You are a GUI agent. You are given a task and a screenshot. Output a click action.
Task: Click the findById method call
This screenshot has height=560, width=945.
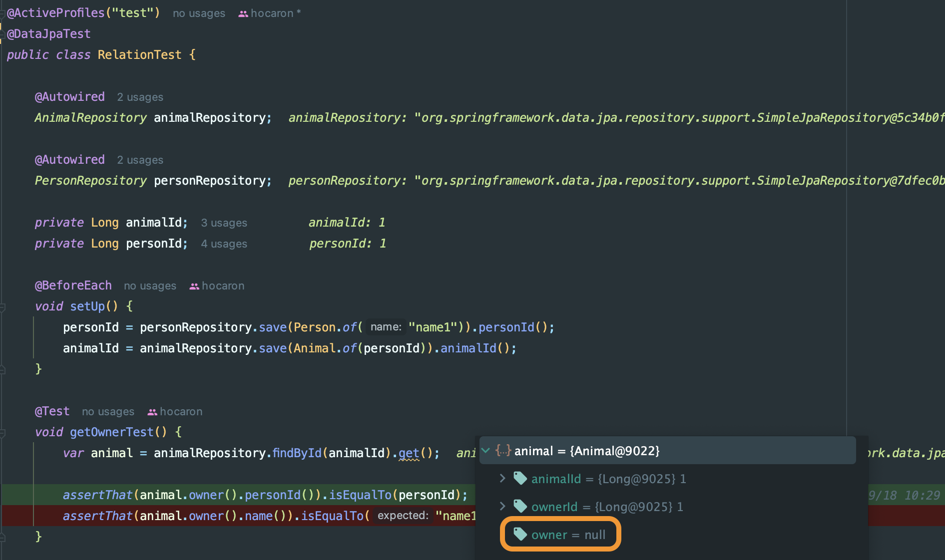[297, 453]
